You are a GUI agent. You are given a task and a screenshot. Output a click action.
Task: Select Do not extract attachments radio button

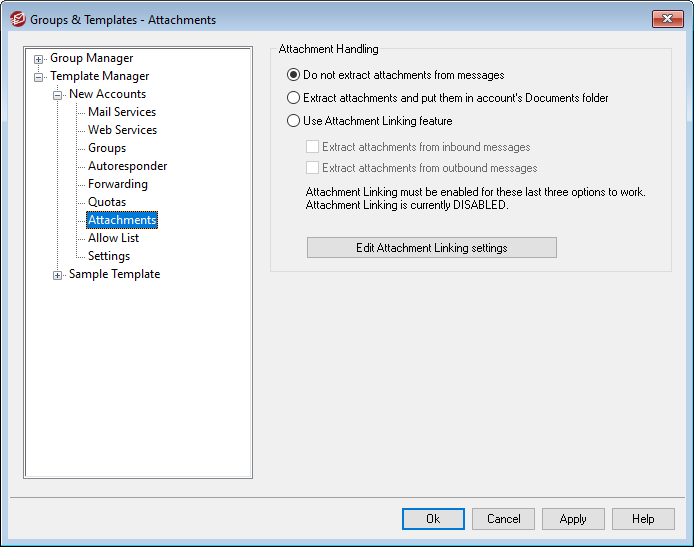coord(293,75)
